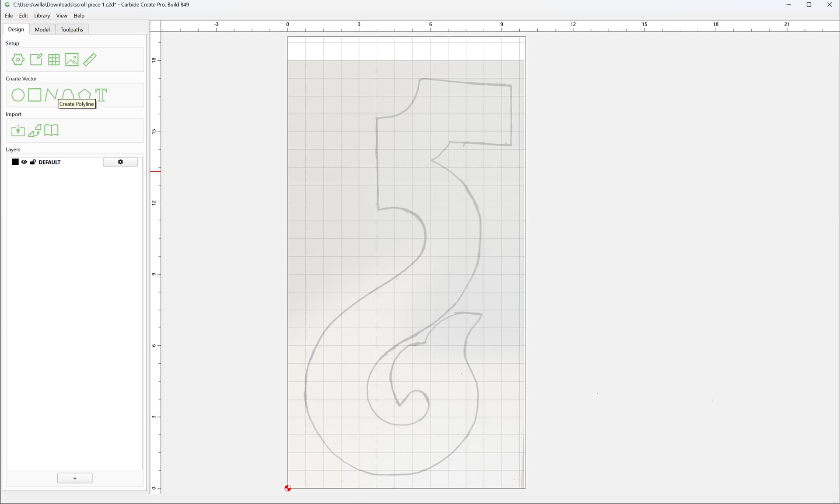Open the Library menu

coord(42,16)
